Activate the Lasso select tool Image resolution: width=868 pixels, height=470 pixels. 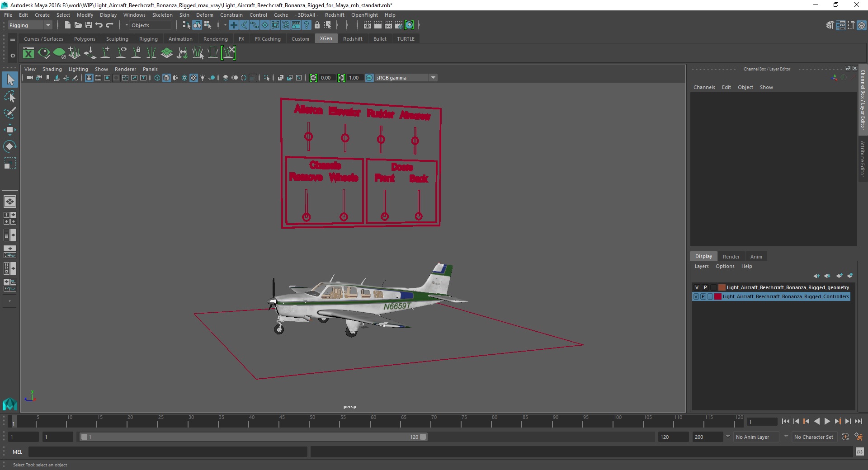pos(10,96)
